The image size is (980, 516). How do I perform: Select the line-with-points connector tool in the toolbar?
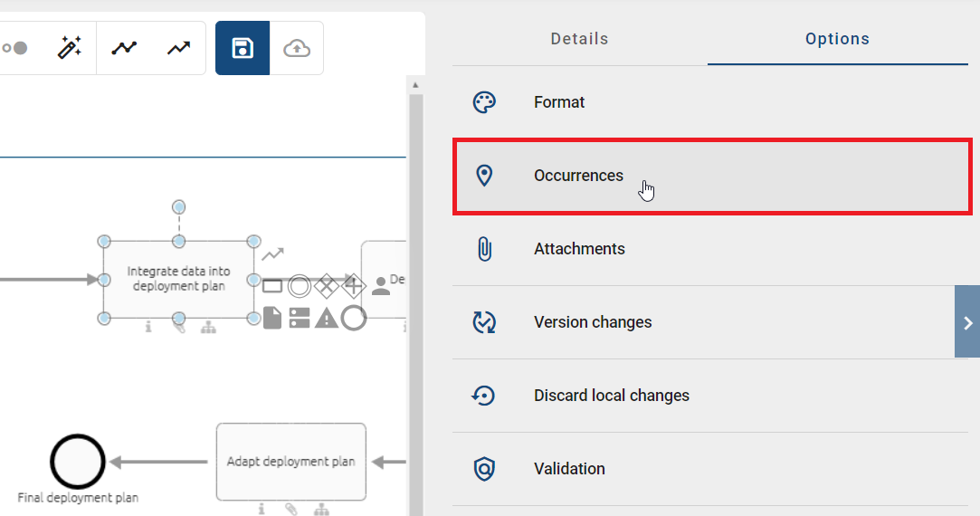coord(124,48)
